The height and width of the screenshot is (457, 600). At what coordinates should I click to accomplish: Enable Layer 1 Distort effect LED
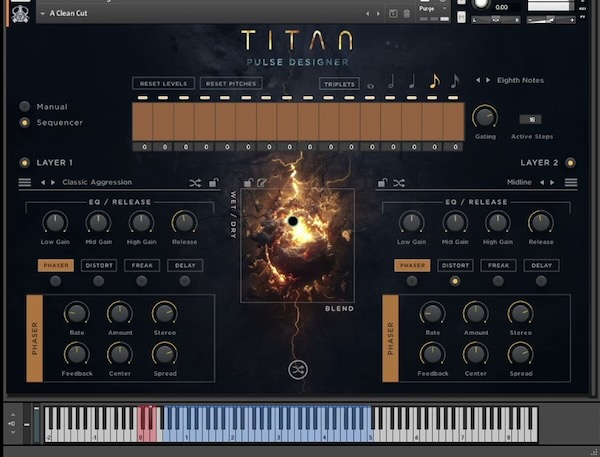pos(99,281)
